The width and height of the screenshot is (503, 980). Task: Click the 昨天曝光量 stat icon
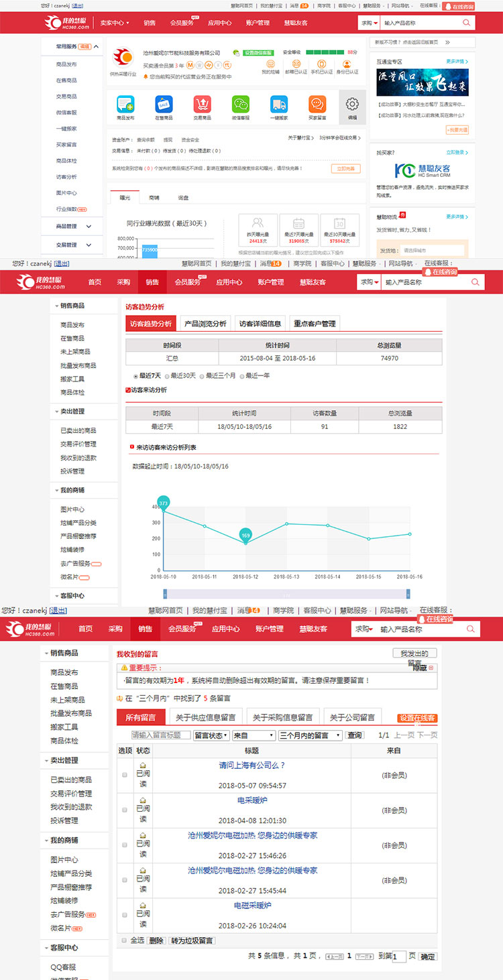point(258,224)
